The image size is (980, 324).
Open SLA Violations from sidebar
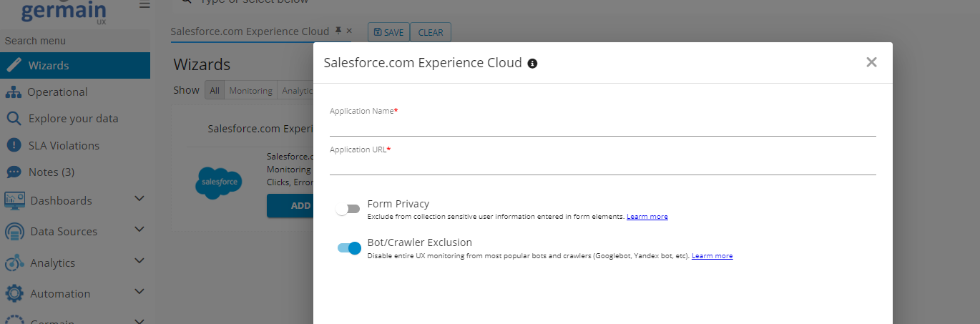click(x=64, y=145)
